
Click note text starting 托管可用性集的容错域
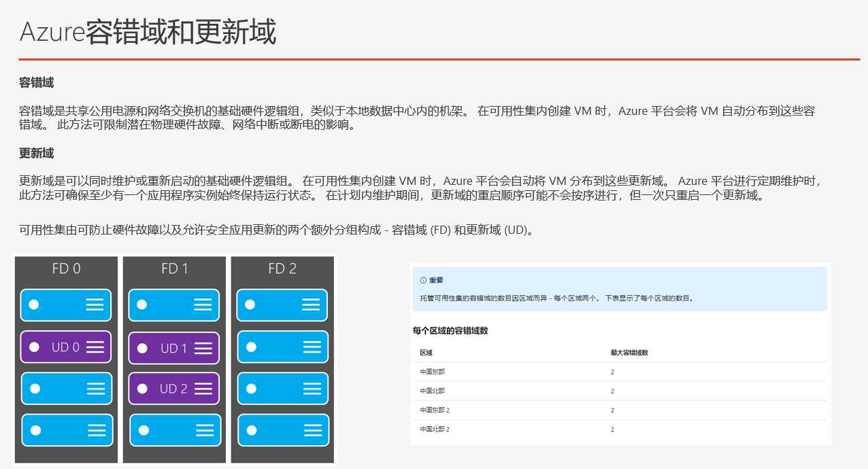pos(556,298)
